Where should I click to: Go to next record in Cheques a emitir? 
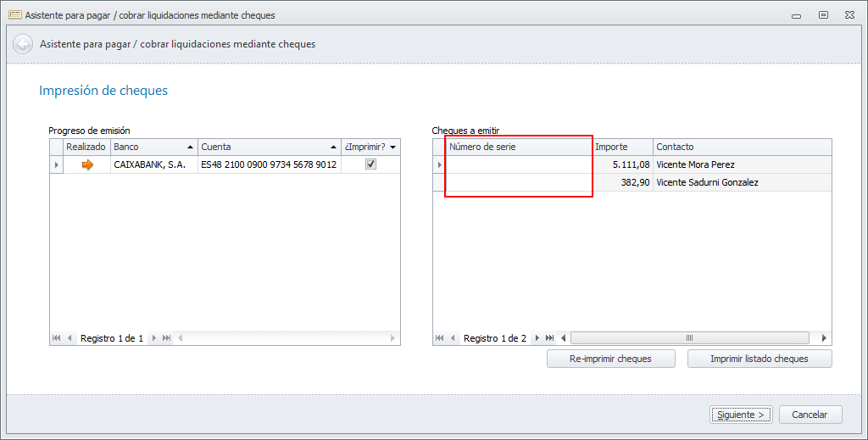tap(537, 337)
